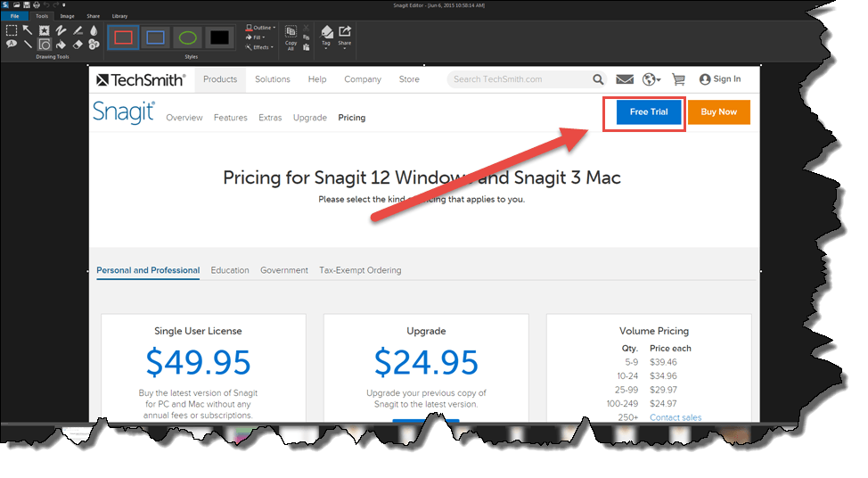Select the Selection marquee tool
The image size is (868, 478).
tap(11, 30)
